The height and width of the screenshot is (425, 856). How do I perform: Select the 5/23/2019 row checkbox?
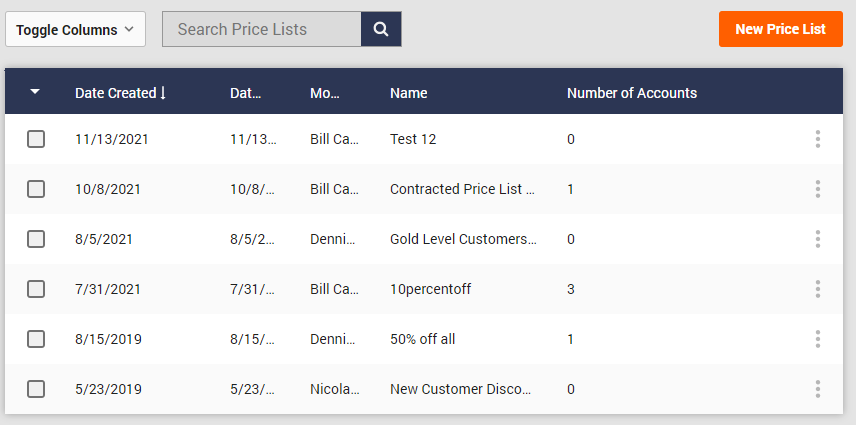(x=36, y=389)
